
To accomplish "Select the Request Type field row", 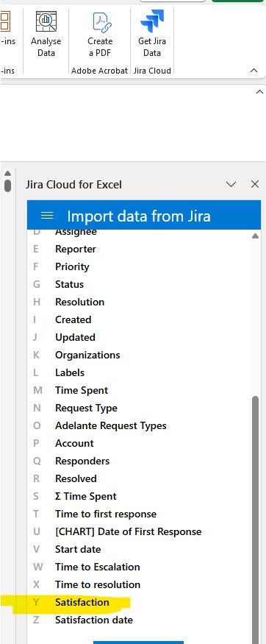I will 140,408.
